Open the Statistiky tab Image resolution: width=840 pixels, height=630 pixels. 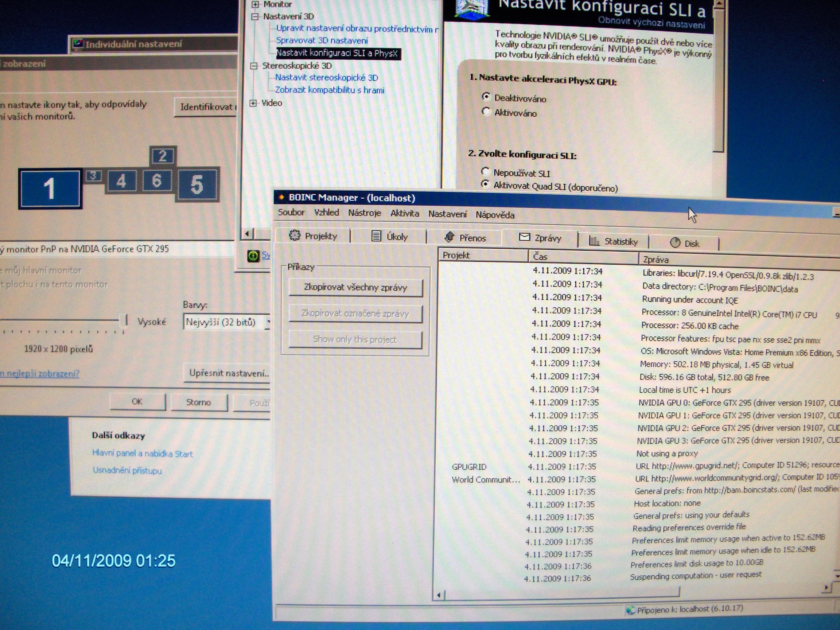coord(613,241)
